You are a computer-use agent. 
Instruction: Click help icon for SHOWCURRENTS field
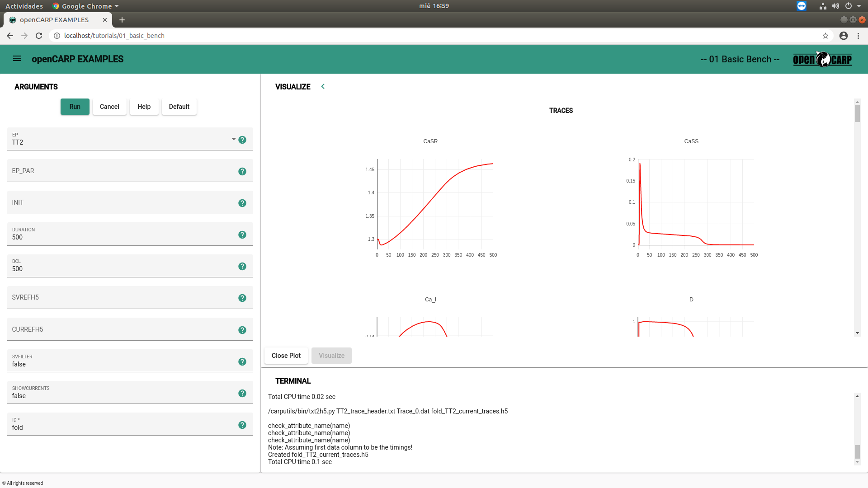(x=242, y=394)
